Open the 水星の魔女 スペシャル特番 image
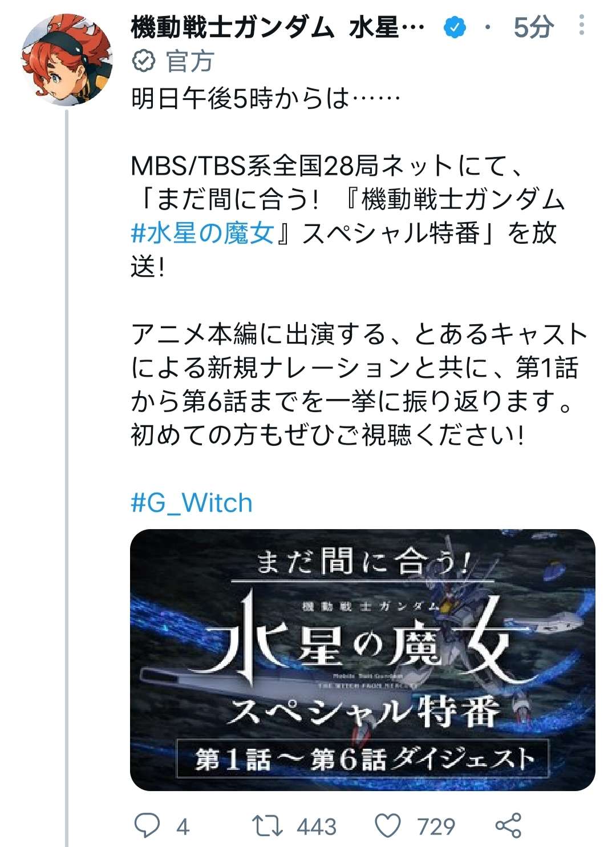616x847 pixels. click(363, 660)
